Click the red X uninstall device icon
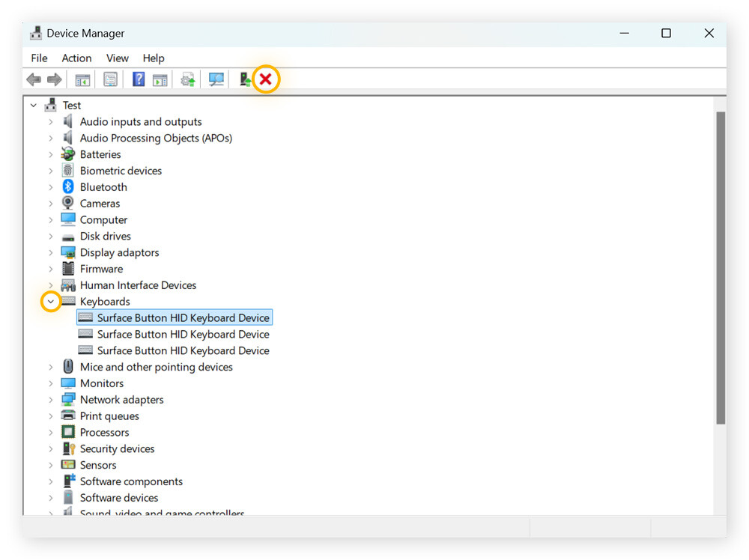The image size is (749, 560). pyautogui.click(x=265, y=79)
